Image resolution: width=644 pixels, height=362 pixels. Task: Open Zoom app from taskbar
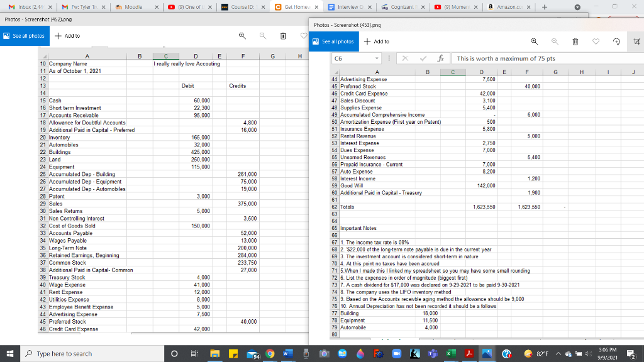[397, 353]
